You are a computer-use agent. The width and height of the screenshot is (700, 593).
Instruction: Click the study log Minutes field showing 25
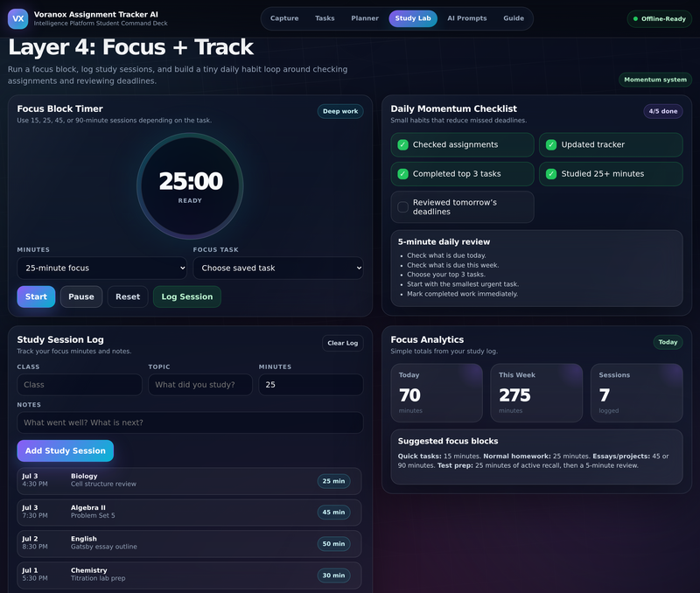311,385
